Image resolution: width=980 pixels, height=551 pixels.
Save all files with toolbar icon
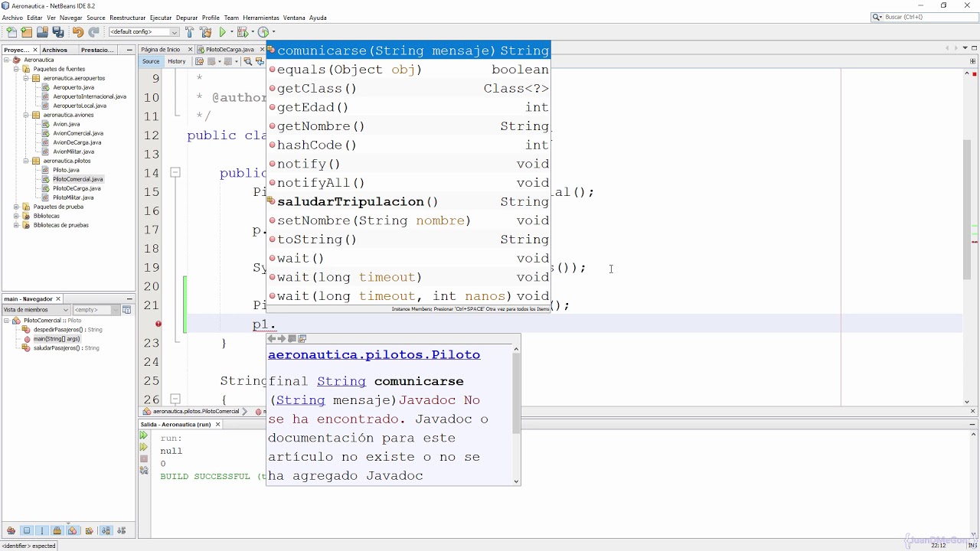58,32
